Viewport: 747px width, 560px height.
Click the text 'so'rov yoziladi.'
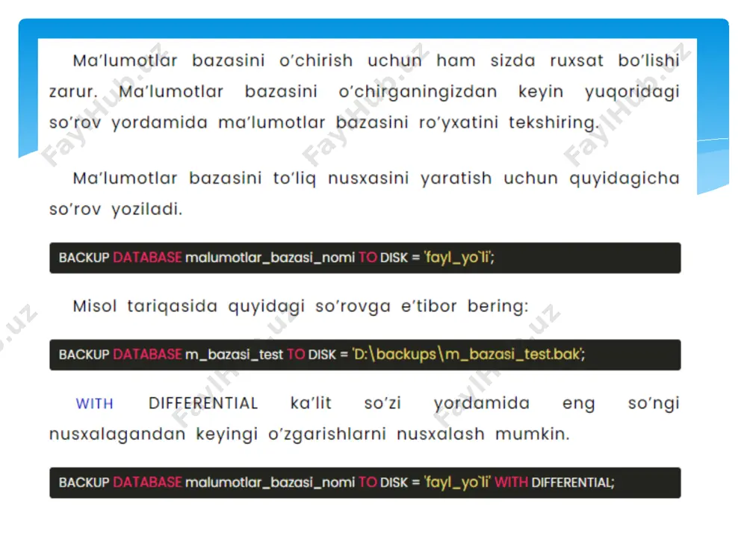coord(116,209)
